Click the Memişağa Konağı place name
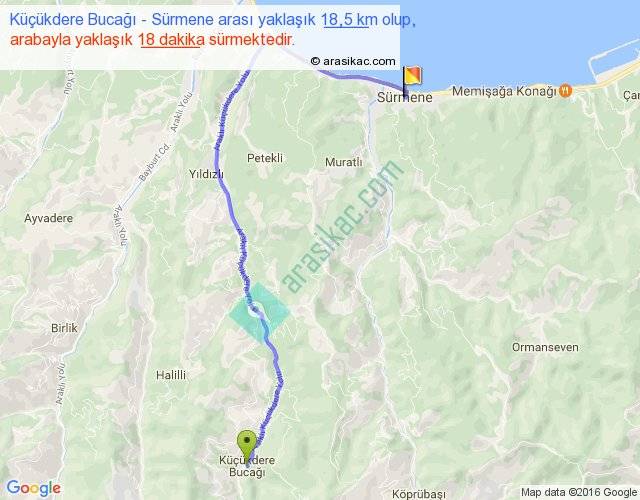The width and height of the screenshot is (640, 500). click(x=504, y=91)
